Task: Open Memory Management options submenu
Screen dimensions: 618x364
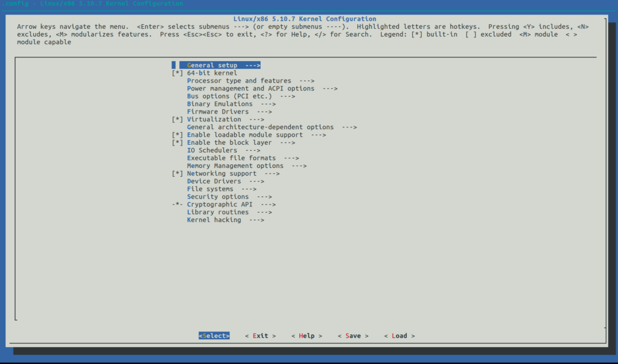Action: tap(247, 166)
